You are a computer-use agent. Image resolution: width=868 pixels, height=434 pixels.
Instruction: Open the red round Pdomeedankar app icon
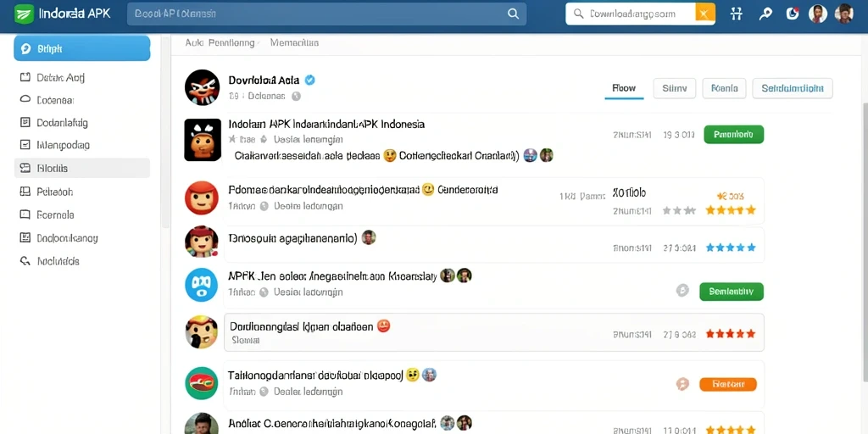point(202,198)
